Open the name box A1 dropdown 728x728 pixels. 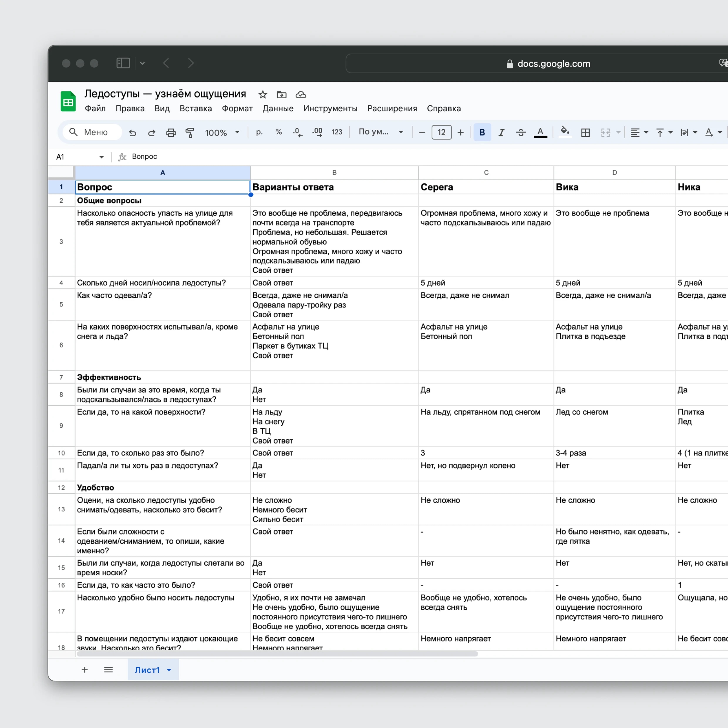(101, 157)
